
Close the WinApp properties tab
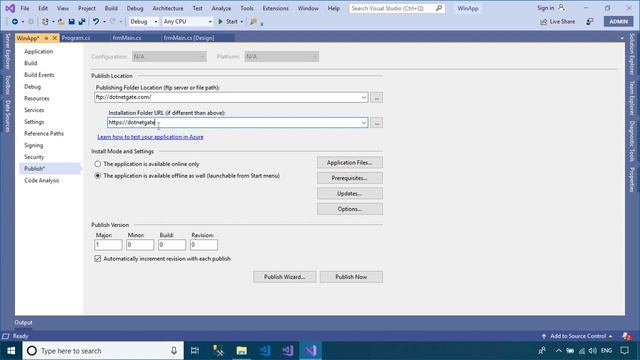(55, 38)
